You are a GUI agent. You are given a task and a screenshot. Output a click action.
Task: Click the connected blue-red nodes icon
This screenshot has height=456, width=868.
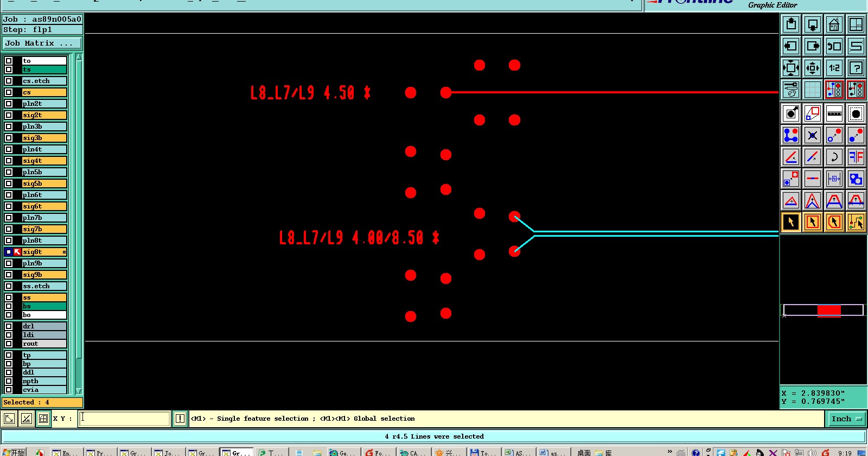(791, 135)
